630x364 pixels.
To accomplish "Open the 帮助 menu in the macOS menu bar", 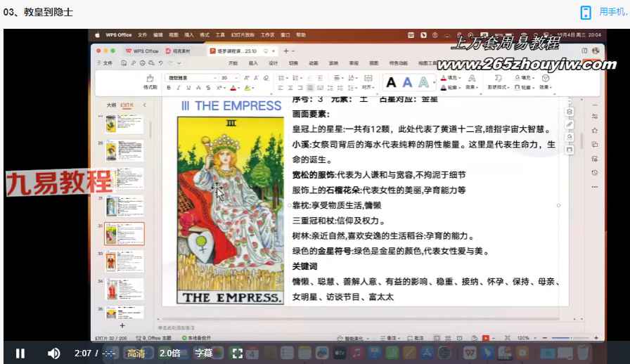I will 301,35.
